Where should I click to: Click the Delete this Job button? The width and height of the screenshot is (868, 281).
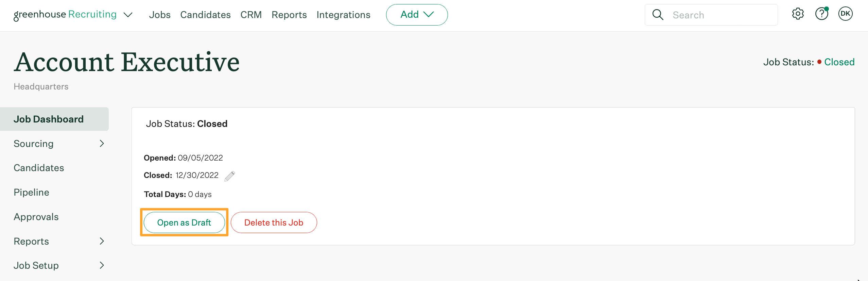point(274,222)
